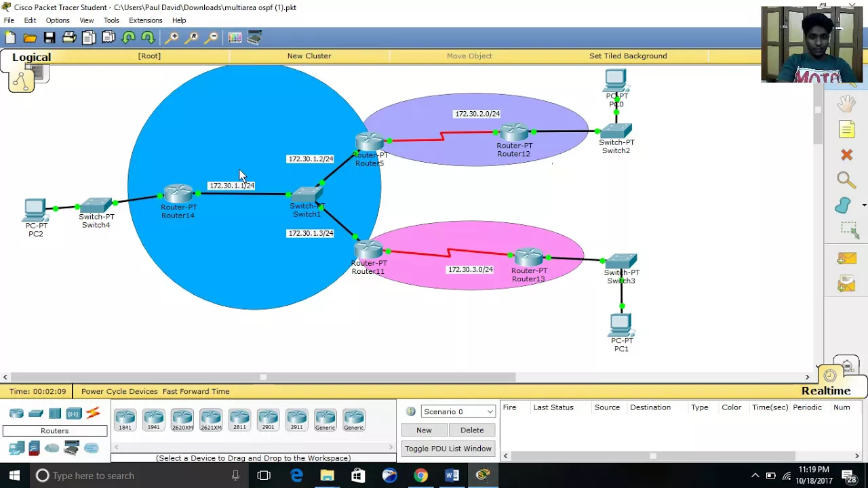Select the Add Simple PDU tool

(846, 258)
